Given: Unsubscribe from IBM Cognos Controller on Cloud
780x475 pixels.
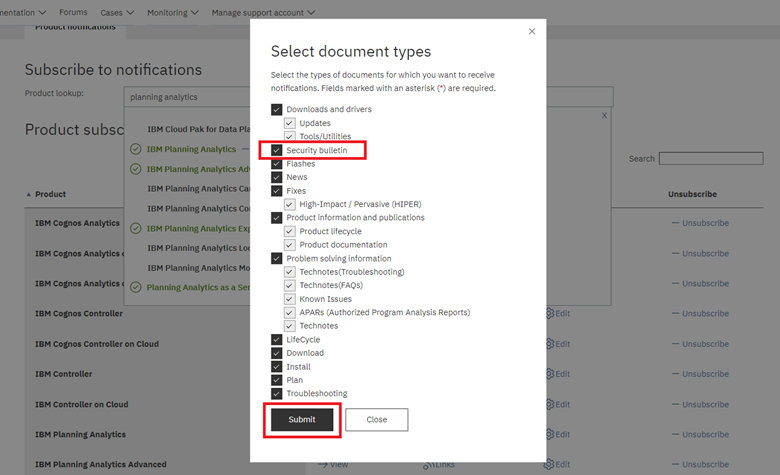Looking at the screenshot, I should point(700,344).
